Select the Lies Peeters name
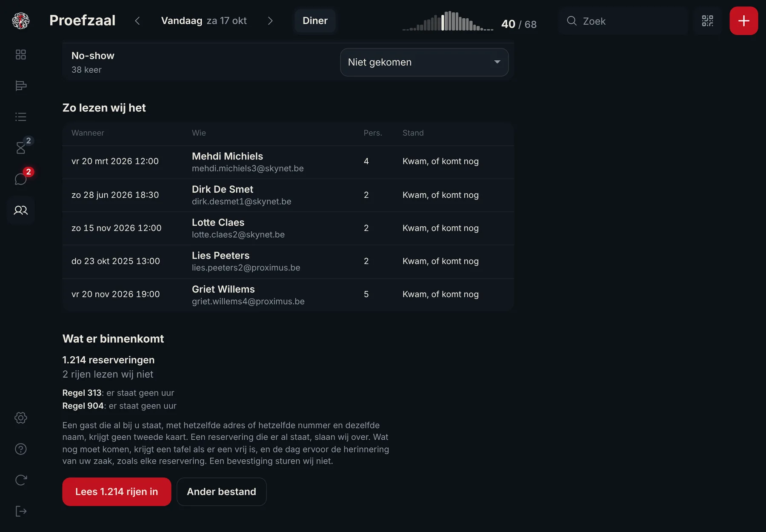 [x=220, y=256]
